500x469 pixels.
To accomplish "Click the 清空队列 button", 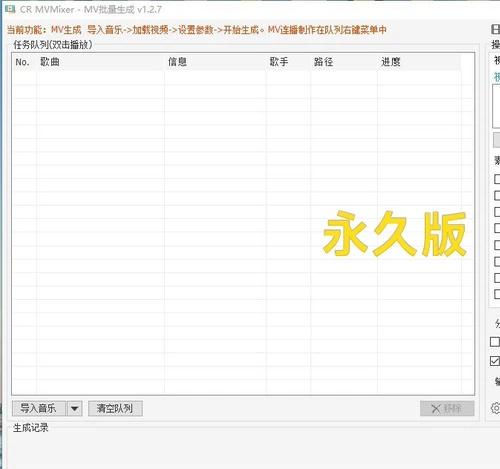I will pos(115,408).
